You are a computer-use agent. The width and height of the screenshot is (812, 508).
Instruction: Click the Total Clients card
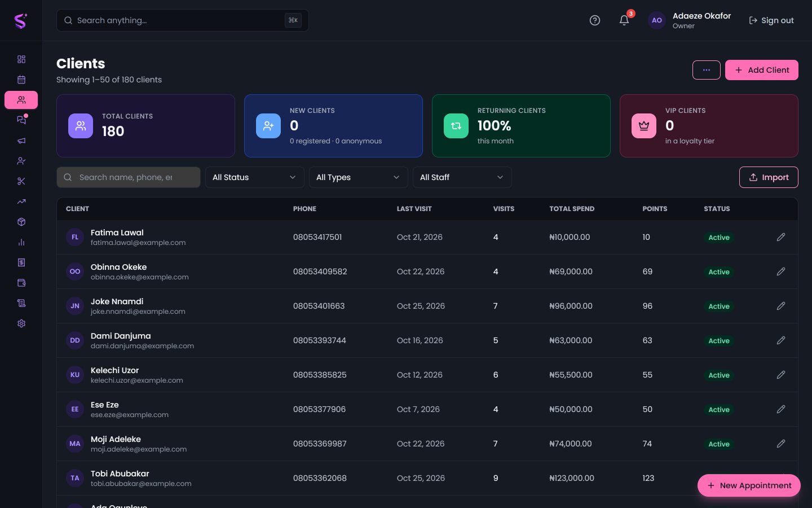(145, 126)
